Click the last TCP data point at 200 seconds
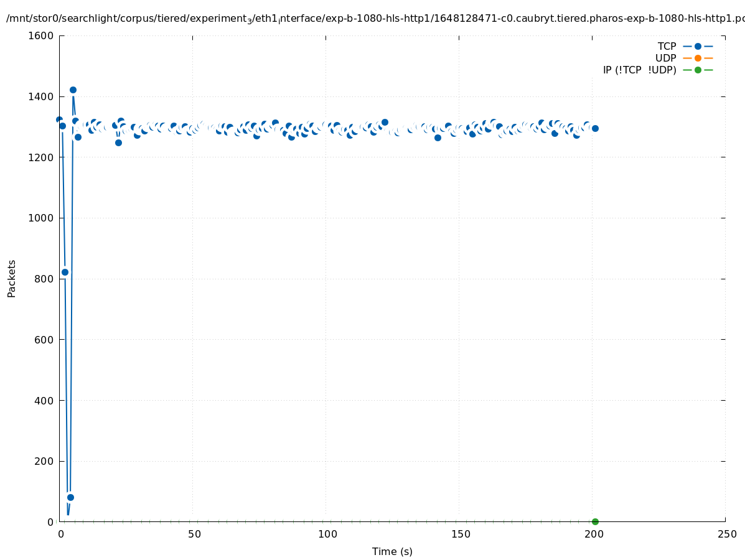The image size is (745, 560). click(595, 128)
